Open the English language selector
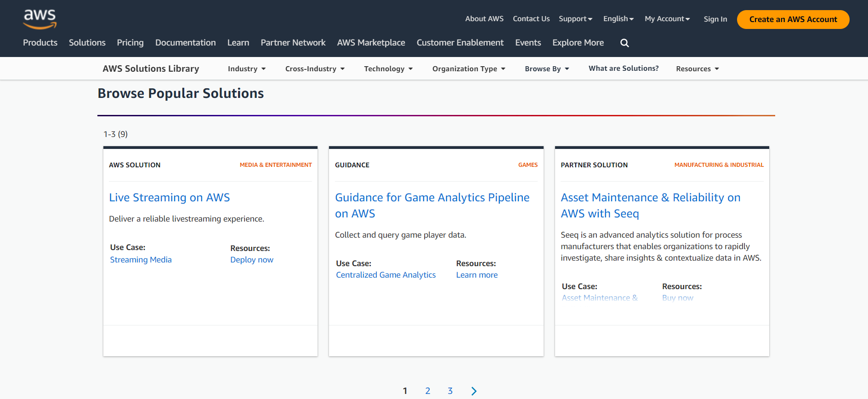Image resolution: width=868 pixels, height=399 pixels. point(618,19)
